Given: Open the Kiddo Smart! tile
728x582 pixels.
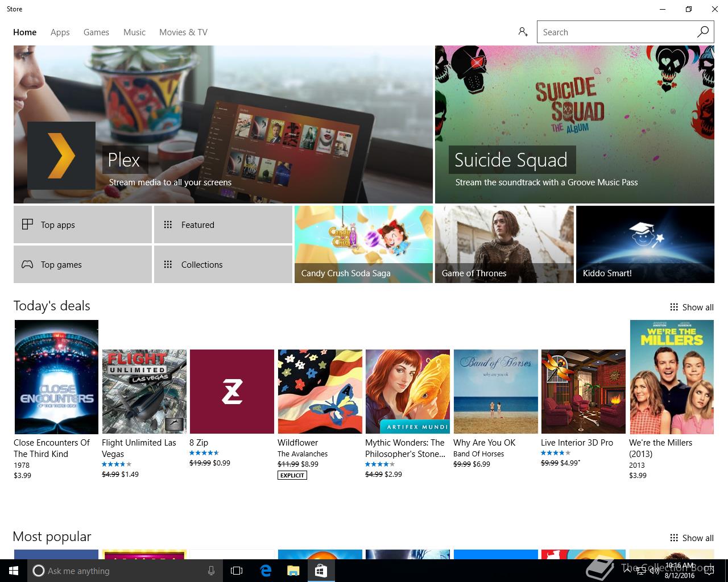Looking at the screenshot, I should 645,244.
